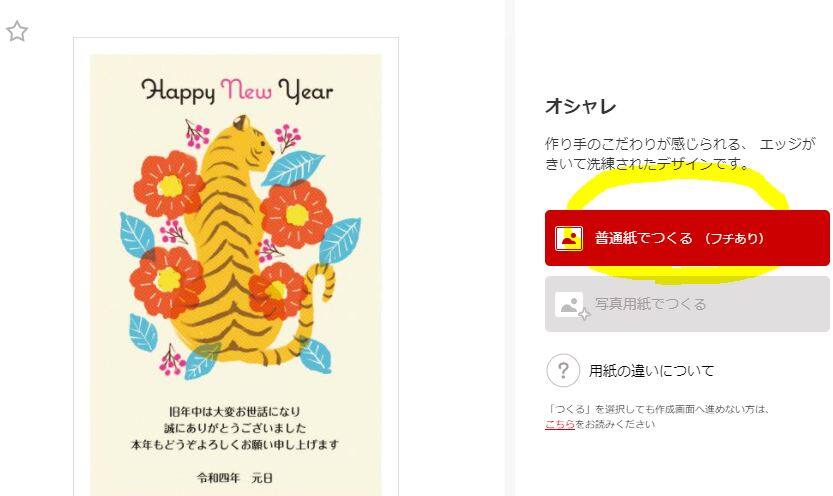The image size is (833, 496).
Task: Click the design description starting 作り手のこだわり
Action: point(680,153)
